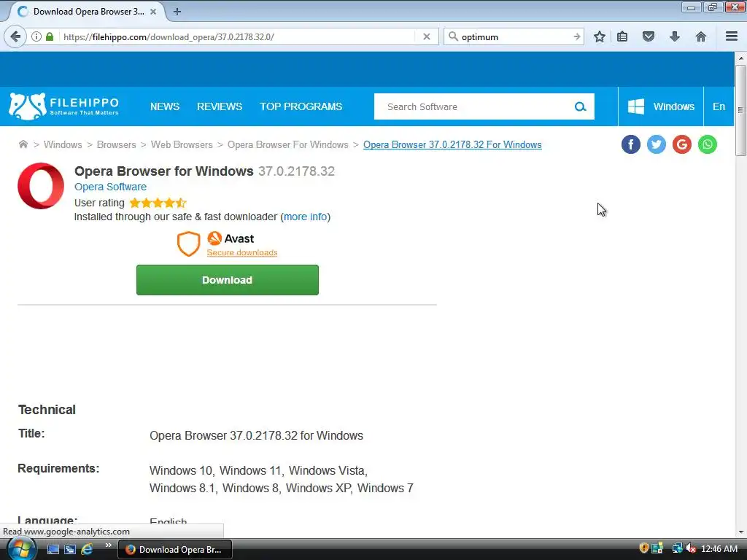Click Show Desktop quick launch icon
The height and width of the screenshot is (560, 747).
53,549
